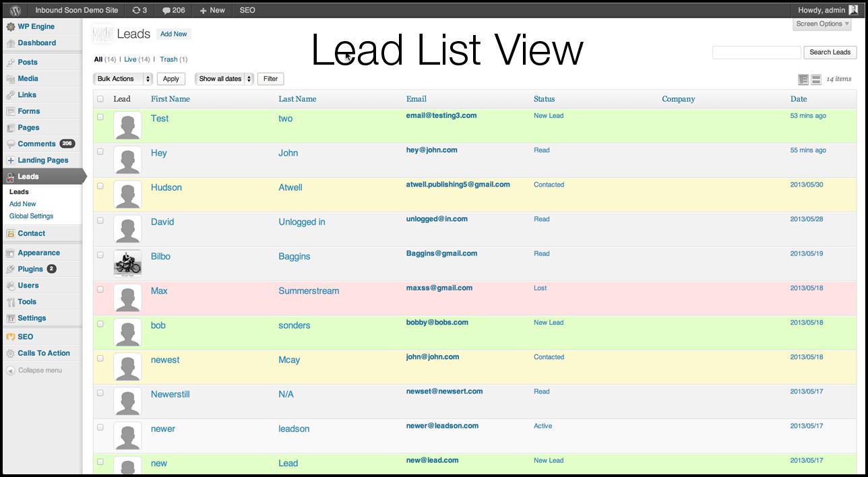This screenshot has width=868, height=477.
Task: Check the bob sonders row checkbox
Action: point(100,324)
